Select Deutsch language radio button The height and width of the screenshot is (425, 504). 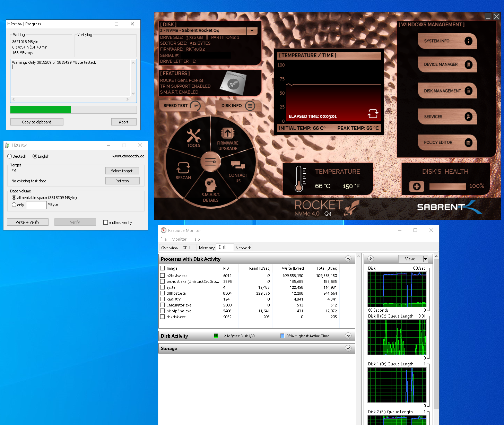[10, 156]
